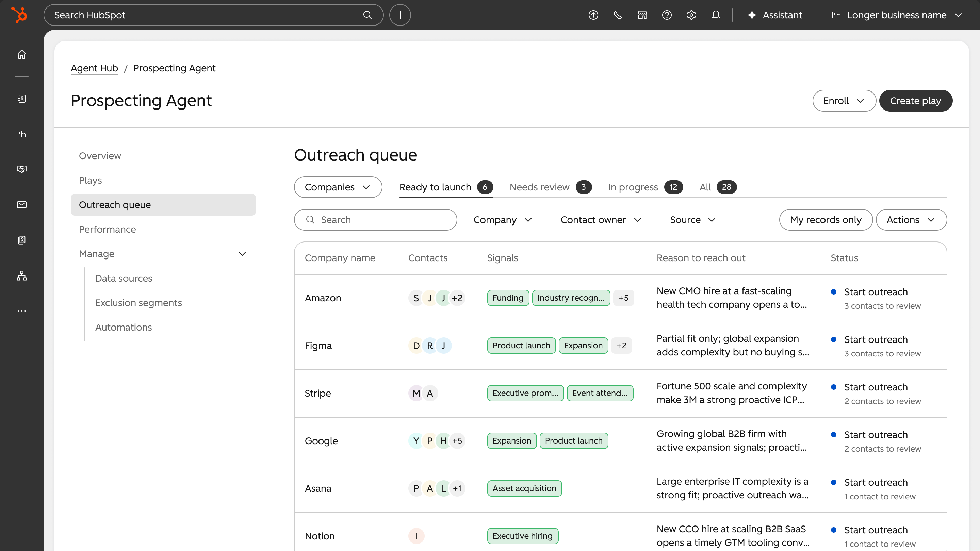Image resolution: width=980 pixels, height=551 pixels.
Task: Open the Source filter dropdown
Action: (x=693, y=220)
